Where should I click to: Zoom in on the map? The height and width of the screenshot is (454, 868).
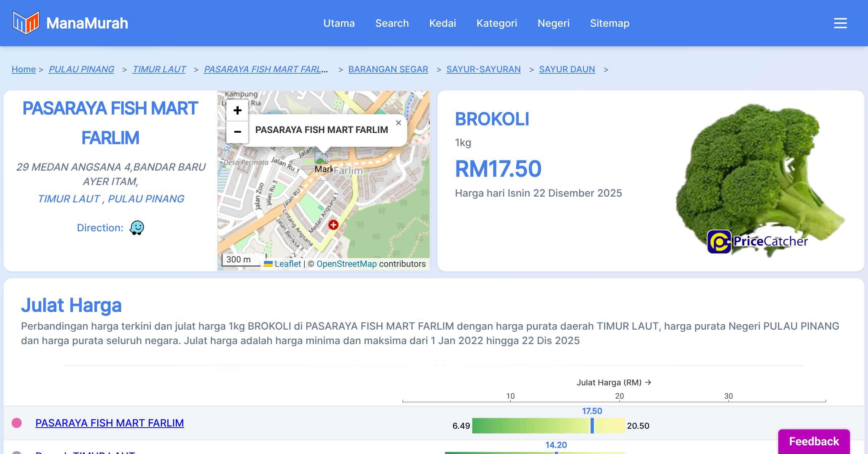pyautogui.click(x=237, y=111)
